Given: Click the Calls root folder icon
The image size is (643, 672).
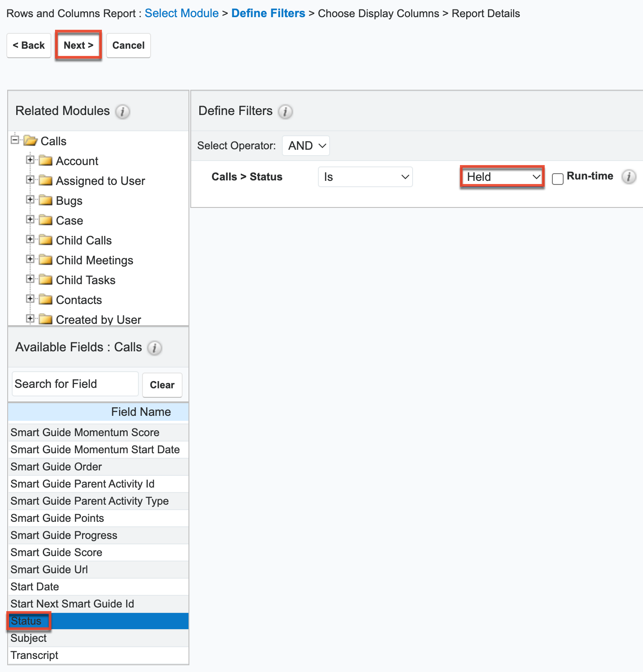Looking at the screenshot, I should [x=29, y=140].
